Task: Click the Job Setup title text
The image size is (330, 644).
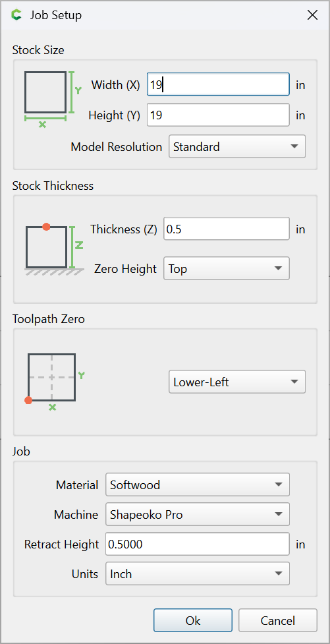Action: pos(56,16)
